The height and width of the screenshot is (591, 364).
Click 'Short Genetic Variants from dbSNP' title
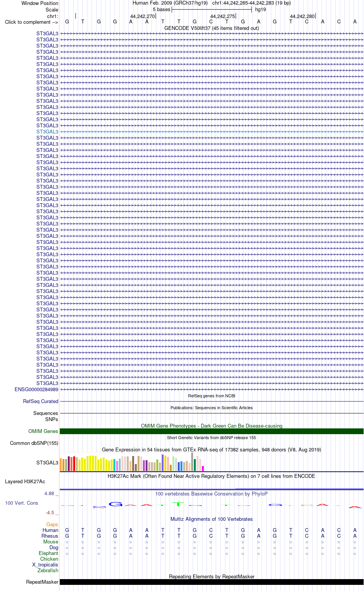pyautogui.click(x=212, y=438)
